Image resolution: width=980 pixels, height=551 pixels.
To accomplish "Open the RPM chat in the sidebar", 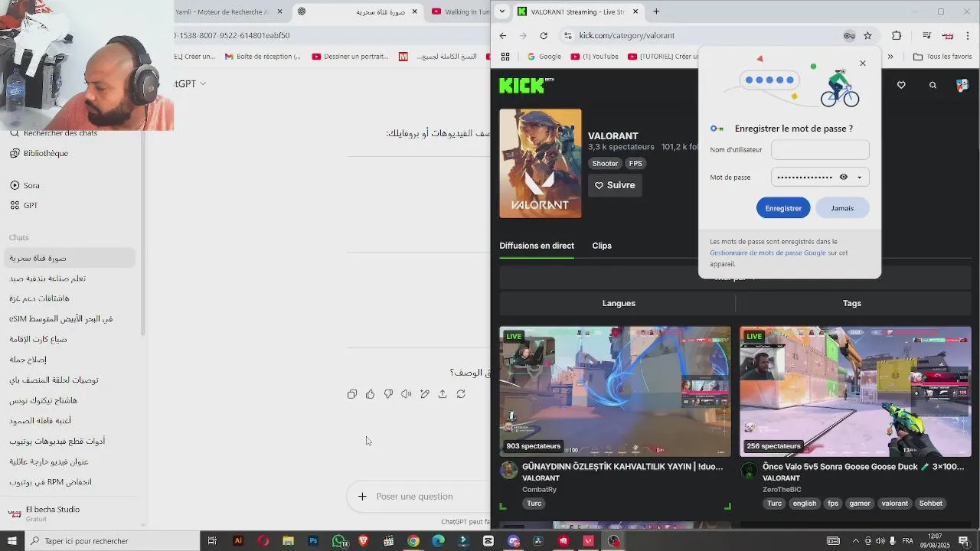I will pyautogui.click(x=69, y=482).
